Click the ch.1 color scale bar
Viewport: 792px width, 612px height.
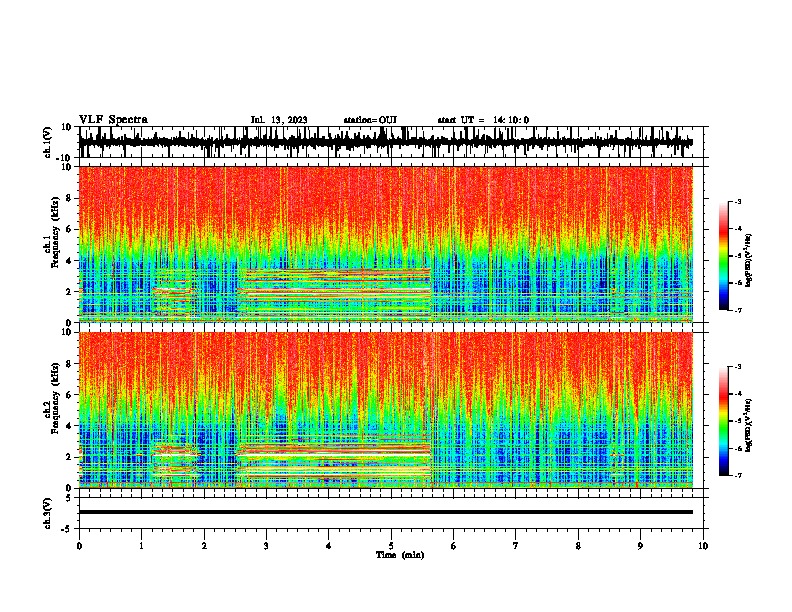tap(724, 256)
